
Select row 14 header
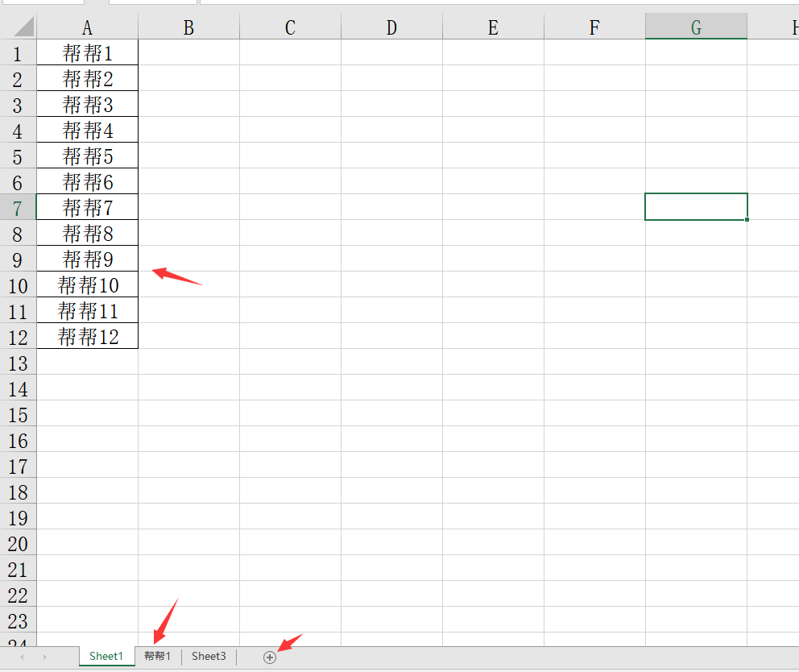[x=18, y=388]
